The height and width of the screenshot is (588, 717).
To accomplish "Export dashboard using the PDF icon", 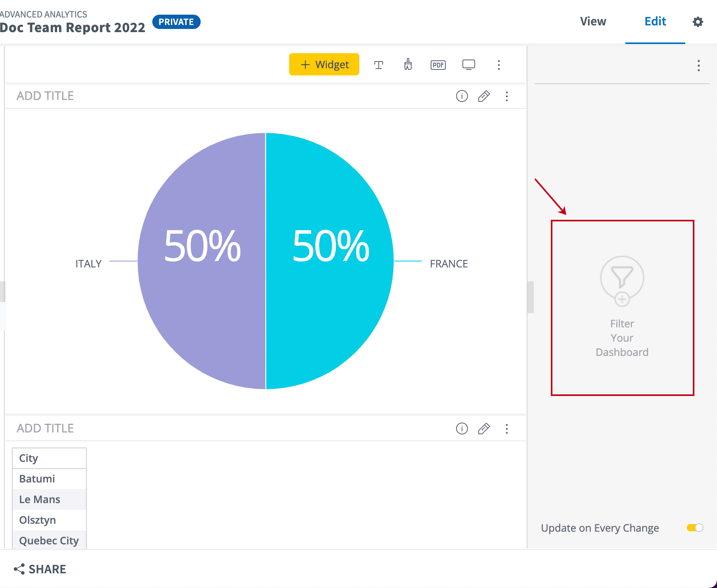I will [438, 65].
